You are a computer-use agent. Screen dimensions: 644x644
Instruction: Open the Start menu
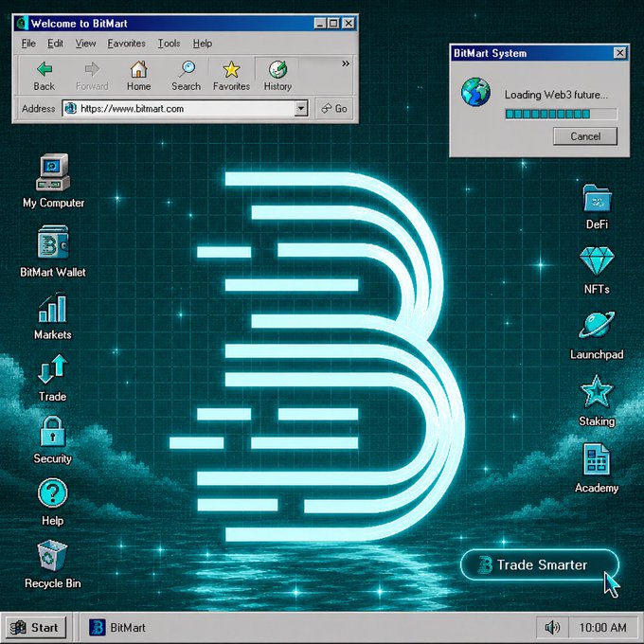click(36, 628)
